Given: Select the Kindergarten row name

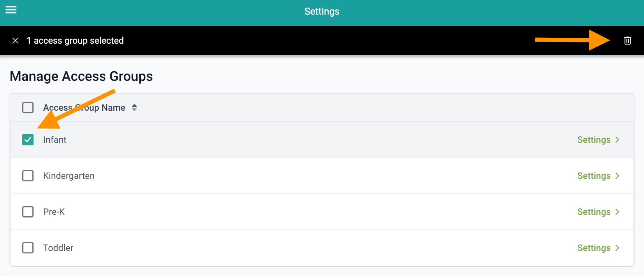Looking at the screenshot, I should (69, 176).
